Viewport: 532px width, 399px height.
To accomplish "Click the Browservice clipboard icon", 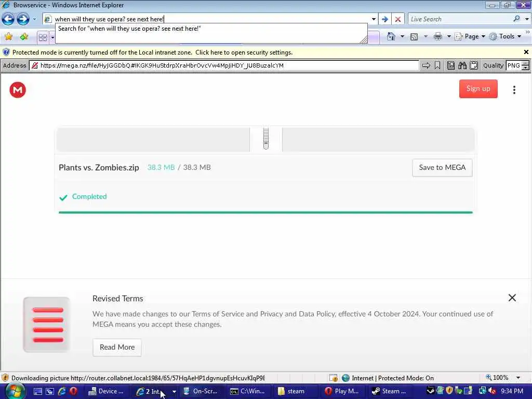I will 474,65.
